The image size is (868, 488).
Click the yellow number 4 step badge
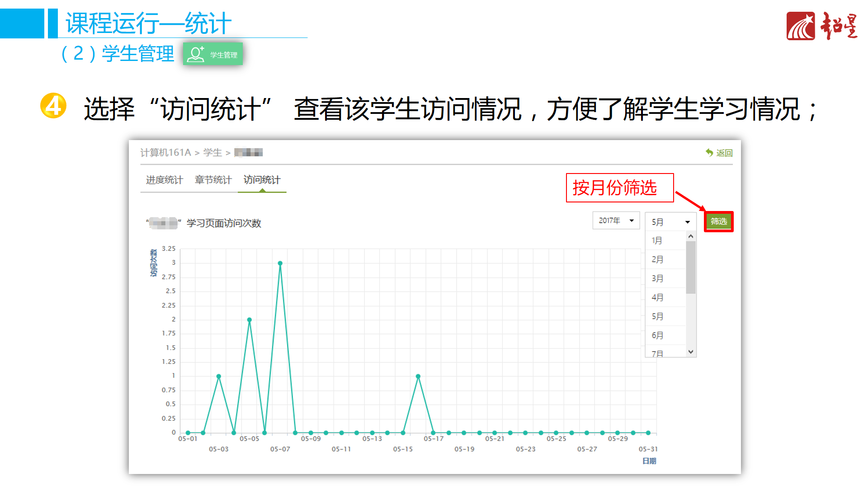tap(53, 106)
